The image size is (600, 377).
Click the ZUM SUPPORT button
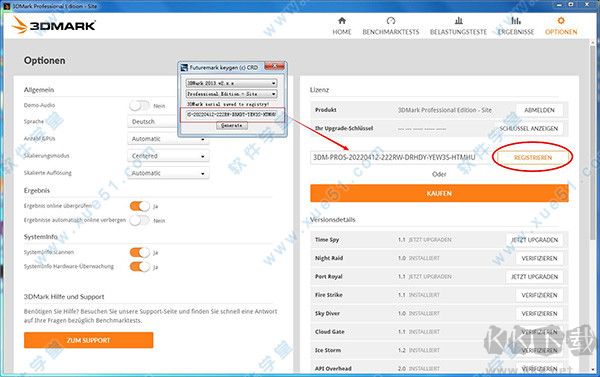[88, 340]
